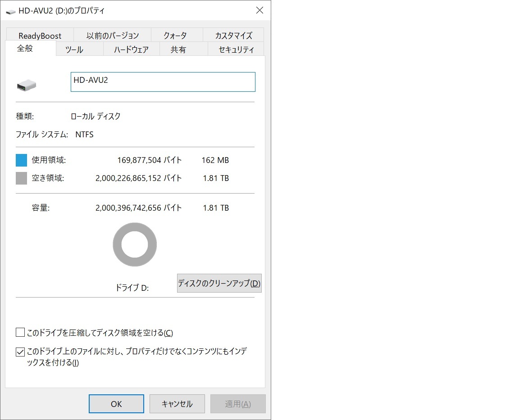519x420 pixels.
Task: Click the HD-AVU2 drive name field
Action: (x=163, y=82)
